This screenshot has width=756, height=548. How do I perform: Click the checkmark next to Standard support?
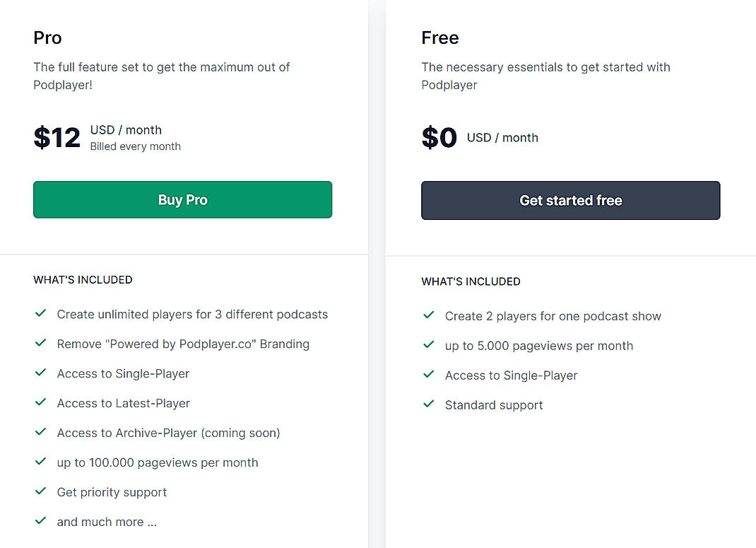[x=428, y=404]
